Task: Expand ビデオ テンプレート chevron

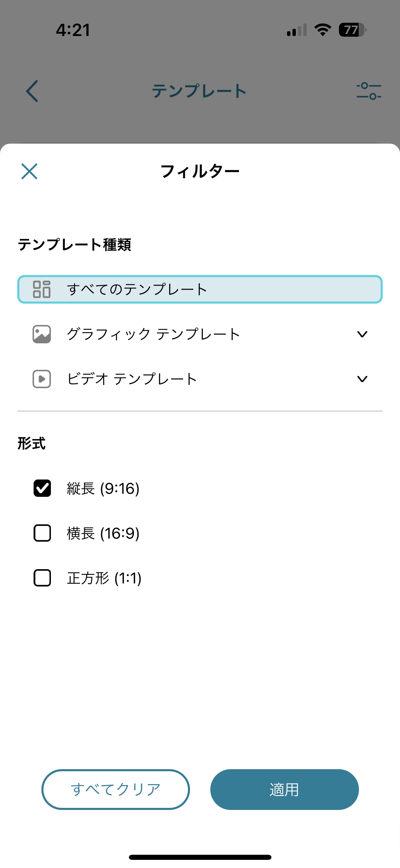Action: (x=362, y=379)
